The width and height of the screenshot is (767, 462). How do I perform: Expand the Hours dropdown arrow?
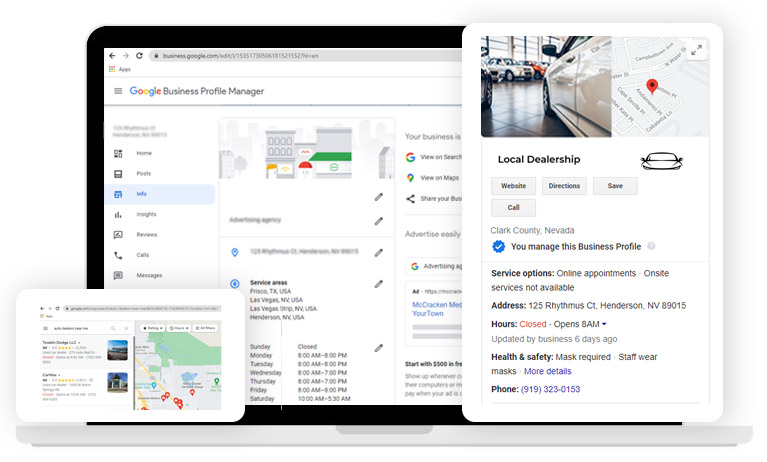604,324
